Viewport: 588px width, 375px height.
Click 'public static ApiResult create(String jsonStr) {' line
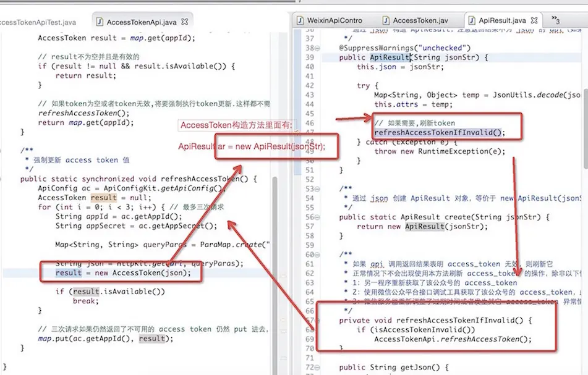pos(445,217)
